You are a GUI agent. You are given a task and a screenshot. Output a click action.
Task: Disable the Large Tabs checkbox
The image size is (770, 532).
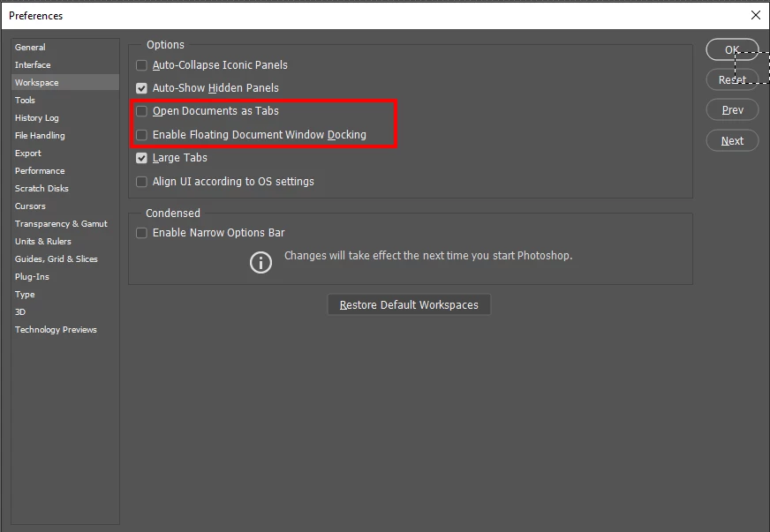click(x=141, y=158)
